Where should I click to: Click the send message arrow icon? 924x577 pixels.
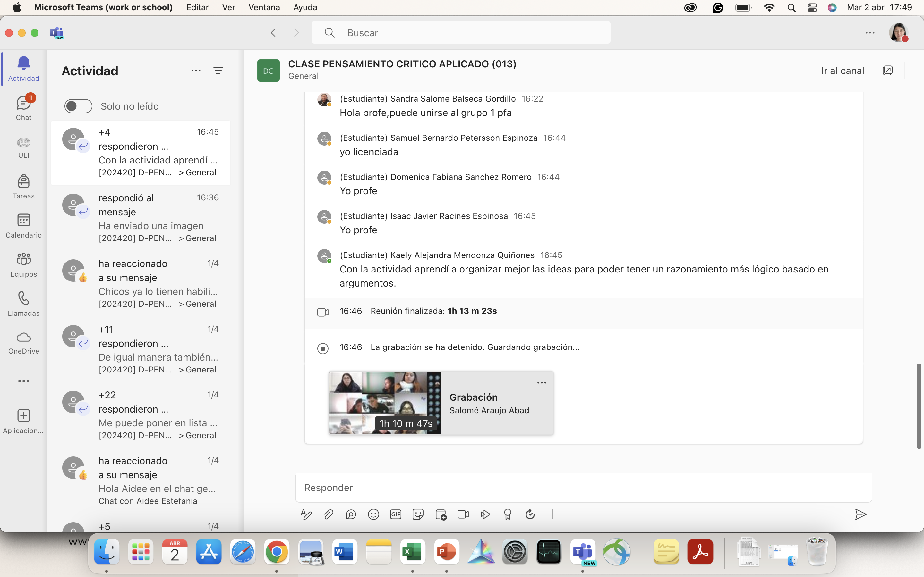tap(860, 514)
